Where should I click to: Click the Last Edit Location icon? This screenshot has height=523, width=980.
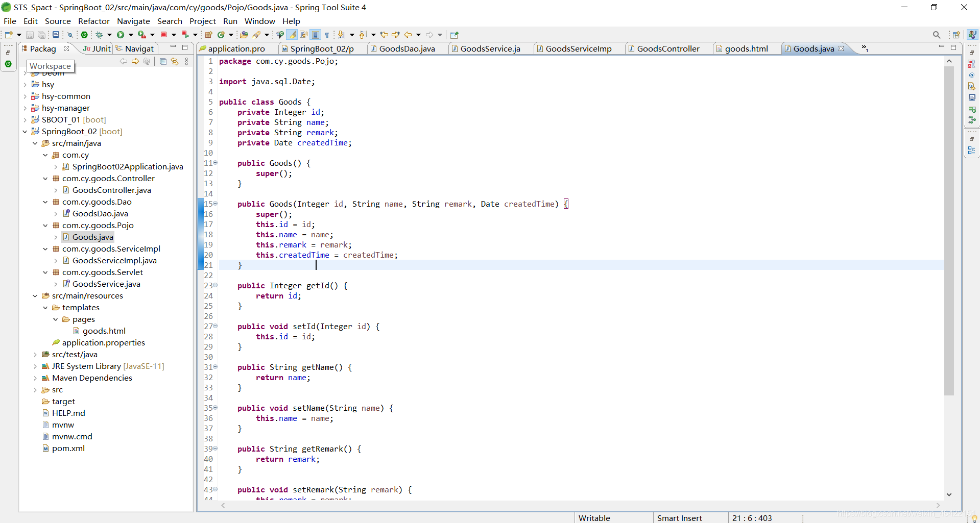coord(384,35)
